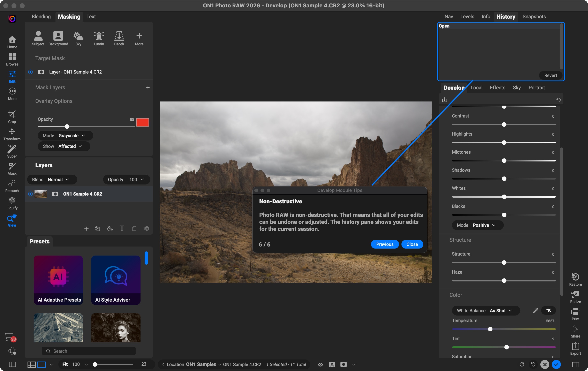588x371 pixels.
Task: Open the Blend Normal dropdown
Action: tap(52, 180)
